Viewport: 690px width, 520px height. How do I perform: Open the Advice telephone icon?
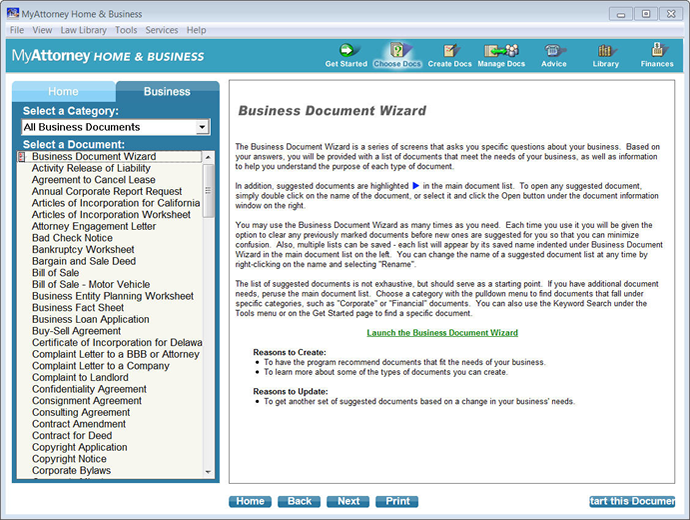(554, 55)
